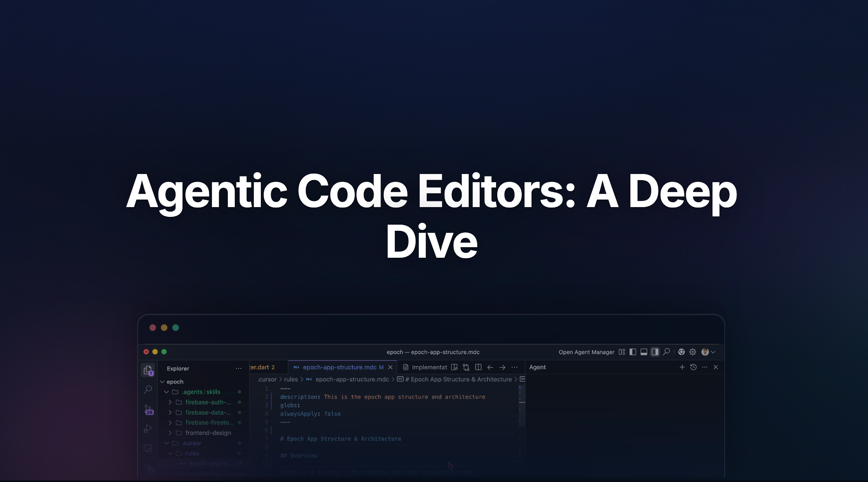Open Source Control with 28 badge
Screen dimensions: 868x482
[148, 409]
